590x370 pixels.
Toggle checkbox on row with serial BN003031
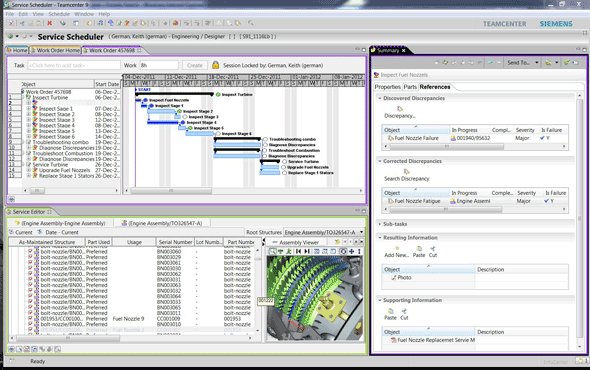pos(31,279)
